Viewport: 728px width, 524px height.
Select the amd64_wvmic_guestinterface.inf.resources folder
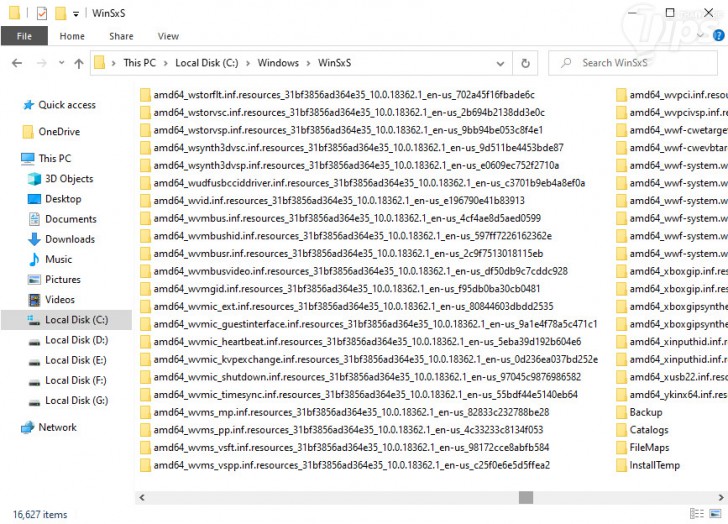pos(369,324)
